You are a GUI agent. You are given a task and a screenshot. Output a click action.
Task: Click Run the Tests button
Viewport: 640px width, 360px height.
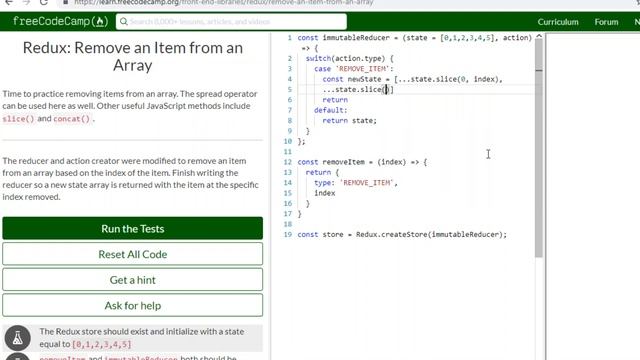[133, 228]
